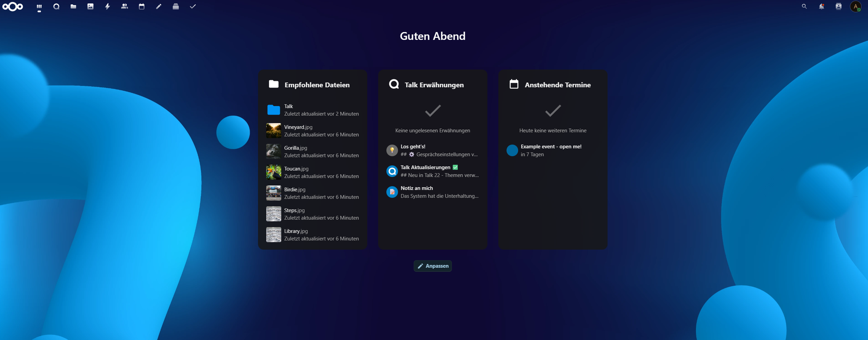Open 'Example event - open me!' appointment

click(x=551, y=150)
